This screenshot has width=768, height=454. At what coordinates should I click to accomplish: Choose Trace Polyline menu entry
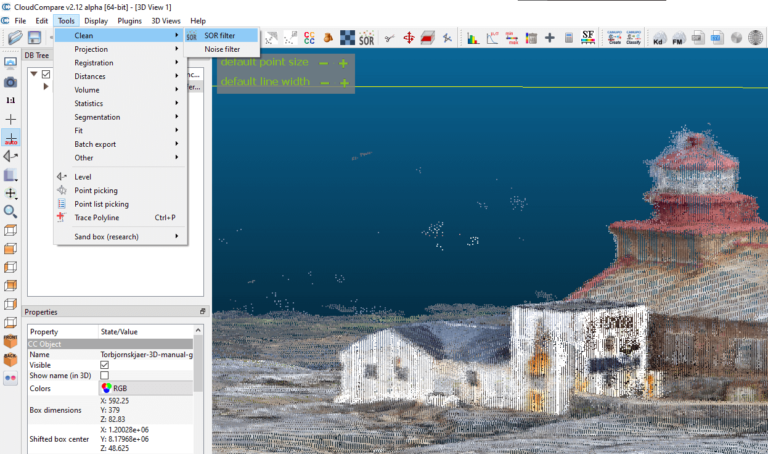(120, 217)
